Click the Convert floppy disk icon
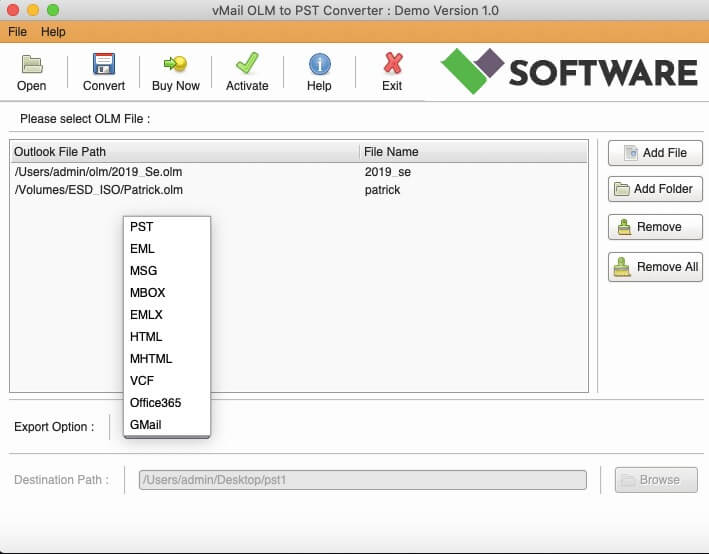This screenshot has height=554, width=709. 104,65
